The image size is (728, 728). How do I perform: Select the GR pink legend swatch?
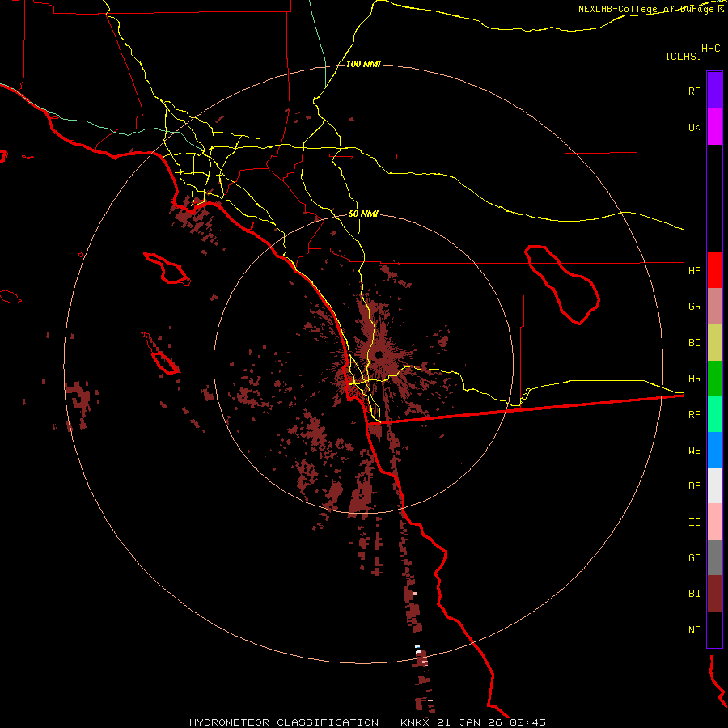[714, 306]
